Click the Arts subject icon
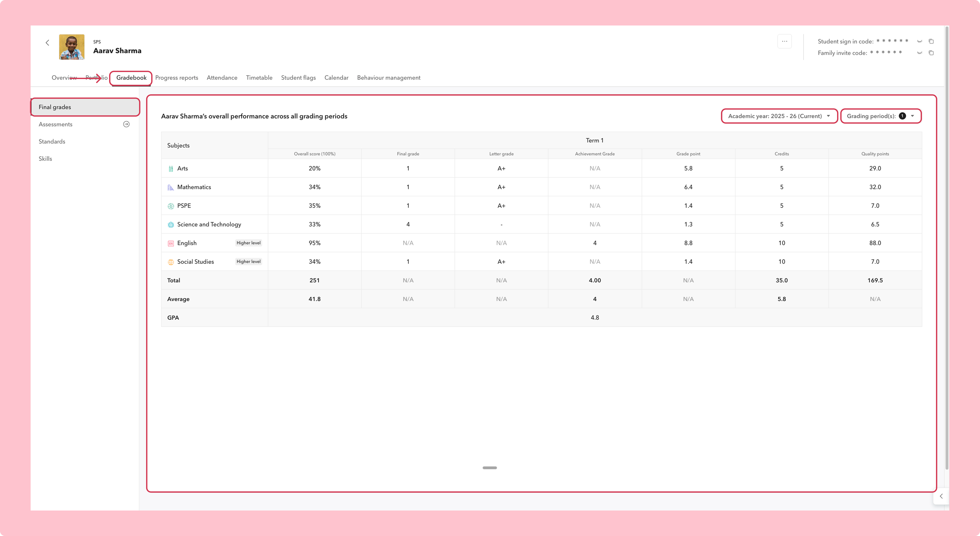This screenshot has width=980, height=536. 171,169
